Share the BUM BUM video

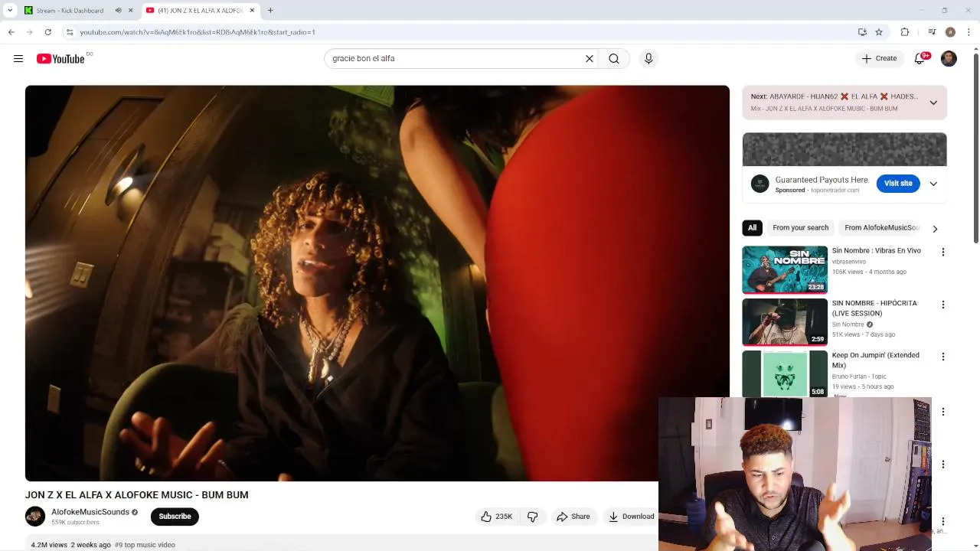point(573,517)
